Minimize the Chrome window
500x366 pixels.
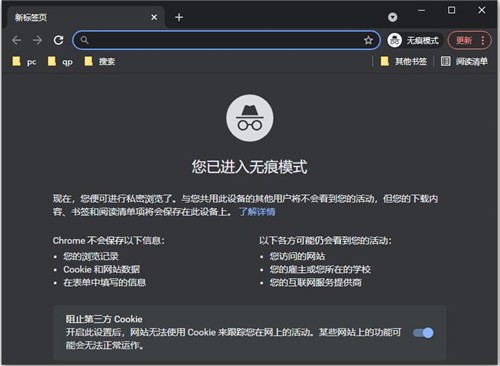[422, 10]
